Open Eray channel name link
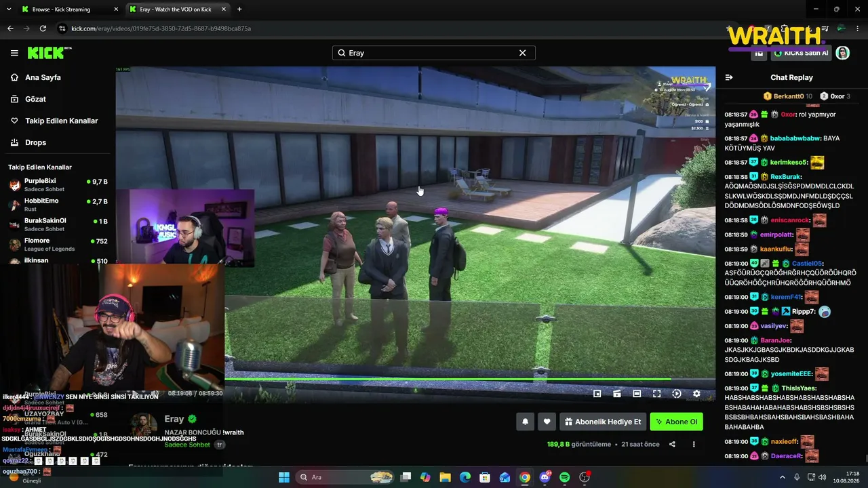868x488 pixels. click(x=174, y=419)
